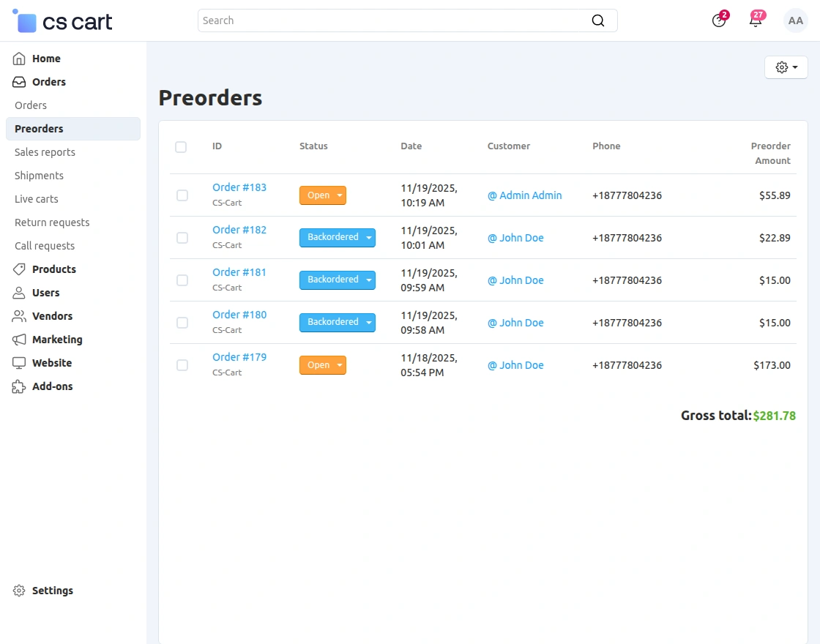Open the help icon with badge 2
The height and width of the screenshot is (644, 820).
point(719,20)
